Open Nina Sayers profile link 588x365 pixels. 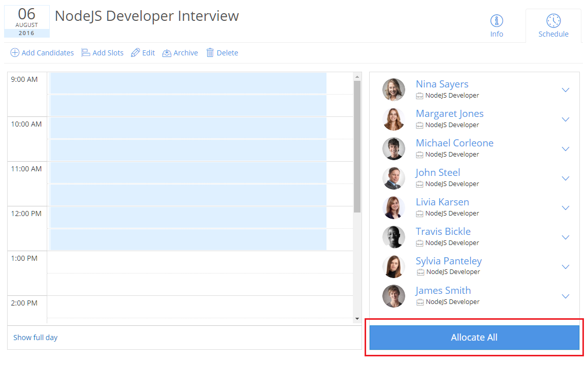click(x=442, y=84)
